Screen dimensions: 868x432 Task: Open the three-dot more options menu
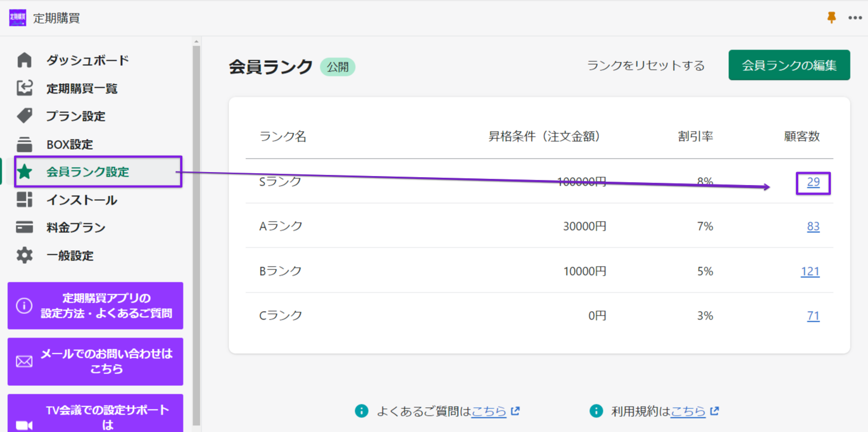(855, 18)
